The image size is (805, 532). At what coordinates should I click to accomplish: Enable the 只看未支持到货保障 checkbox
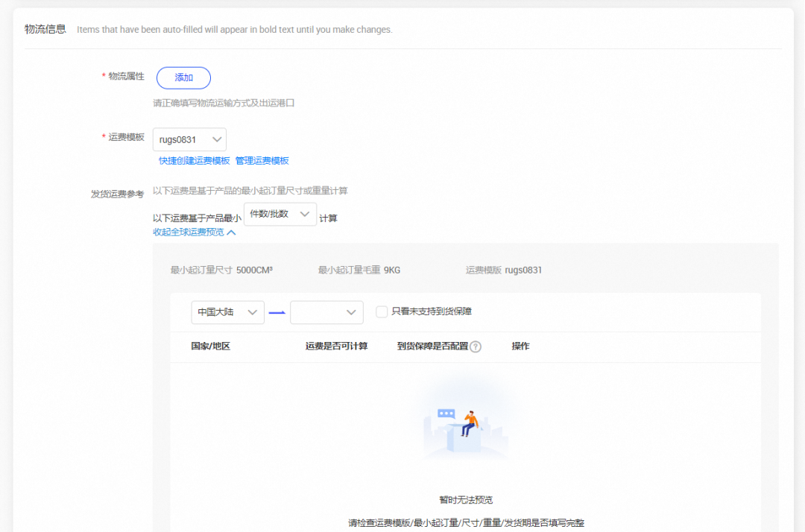click(x=381, y=312)
